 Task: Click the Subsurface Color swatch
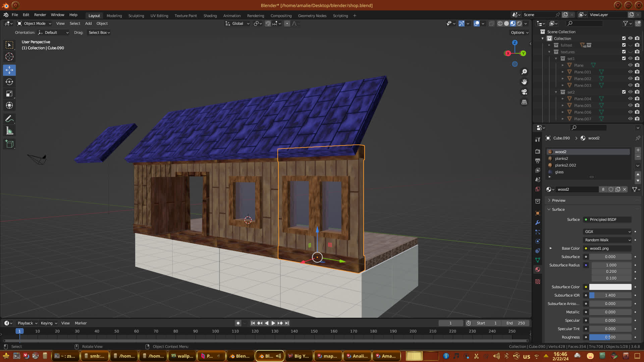[x=610, y=287]
